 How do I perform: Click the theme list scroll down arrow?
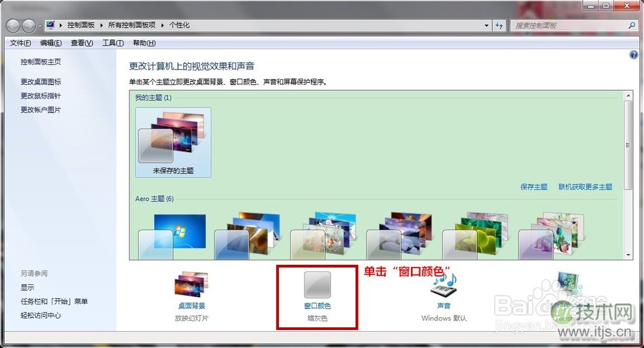(629, 255)
